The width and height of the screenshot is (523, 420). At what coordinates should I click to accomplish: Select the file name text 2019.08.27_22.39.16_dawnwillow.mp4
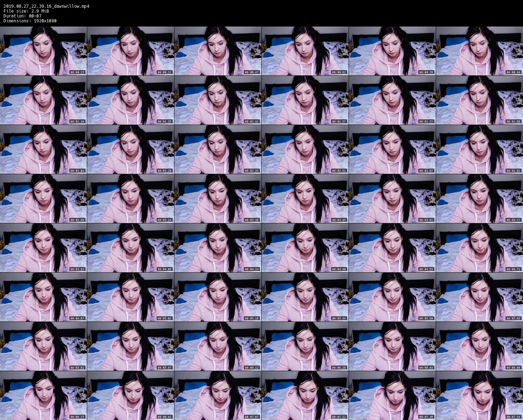46,6
